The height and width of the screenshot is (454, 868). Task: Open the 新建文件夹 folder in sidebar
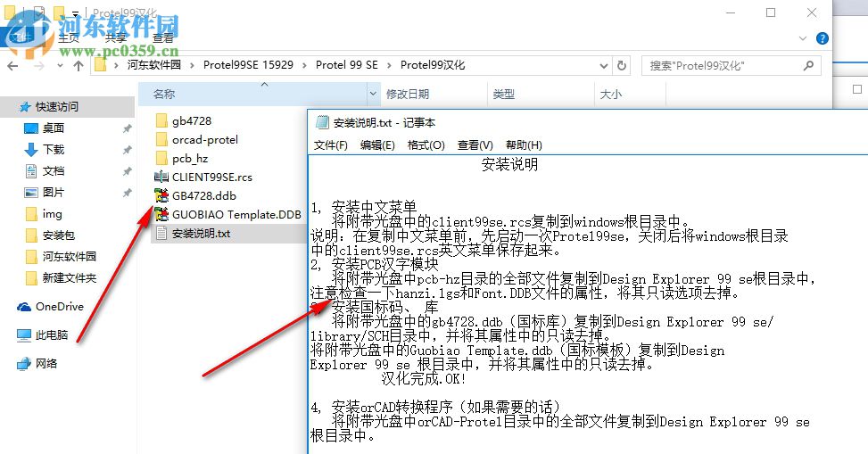pos(61,278)
